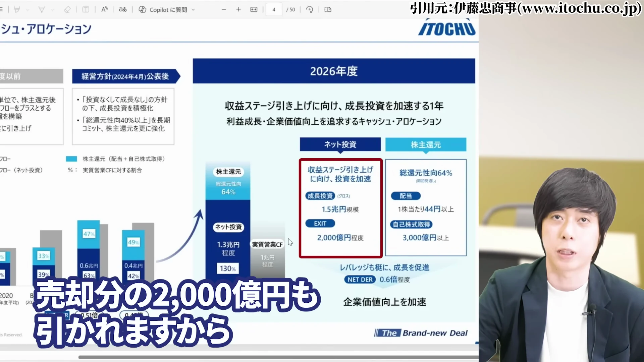Viewport: 644px width, 362px height.
Task: Click the text レバレッジも梃に、成長を促進
Action: coord(384,267)
